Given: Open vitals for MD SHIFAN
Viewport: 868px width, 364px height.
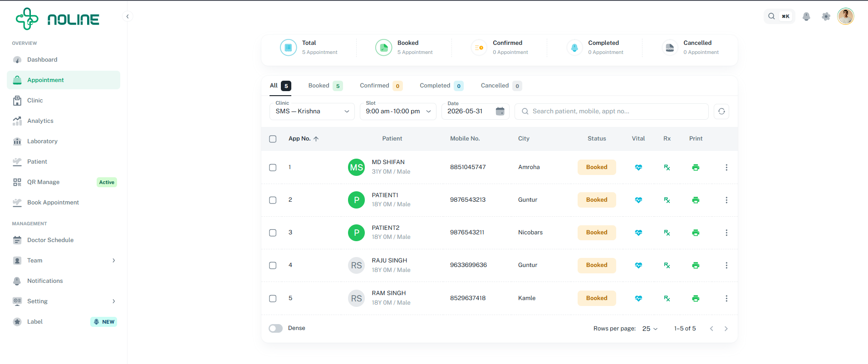Looking at the screenshot, I should point(638,167).
